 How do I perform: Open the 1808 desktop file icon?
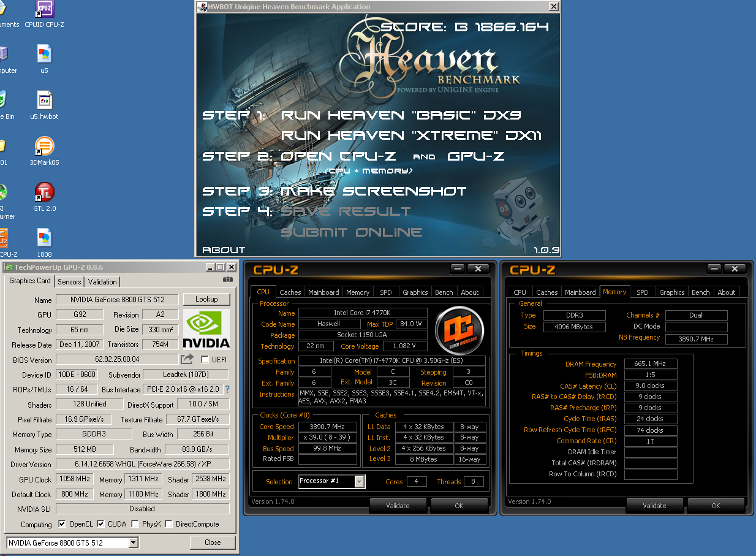pos(44,238)
